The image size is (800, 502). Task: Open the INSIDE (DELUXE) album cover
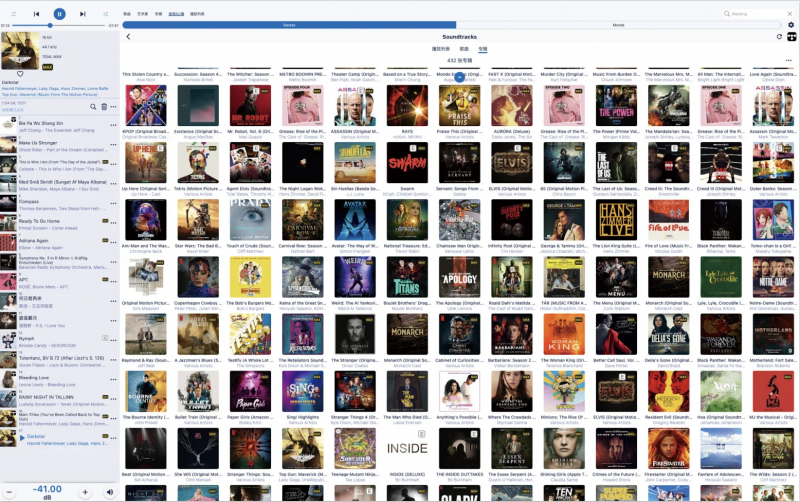[407, 448]
